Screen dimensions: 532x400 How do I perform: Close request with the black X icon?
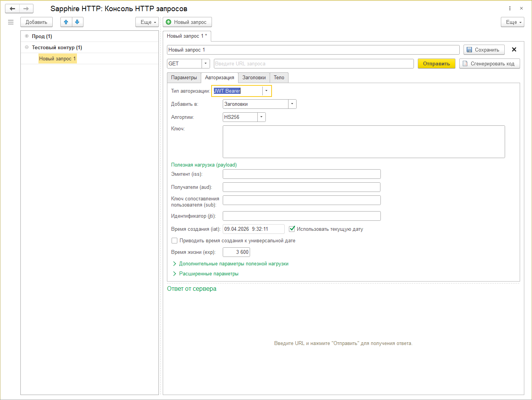514,50
